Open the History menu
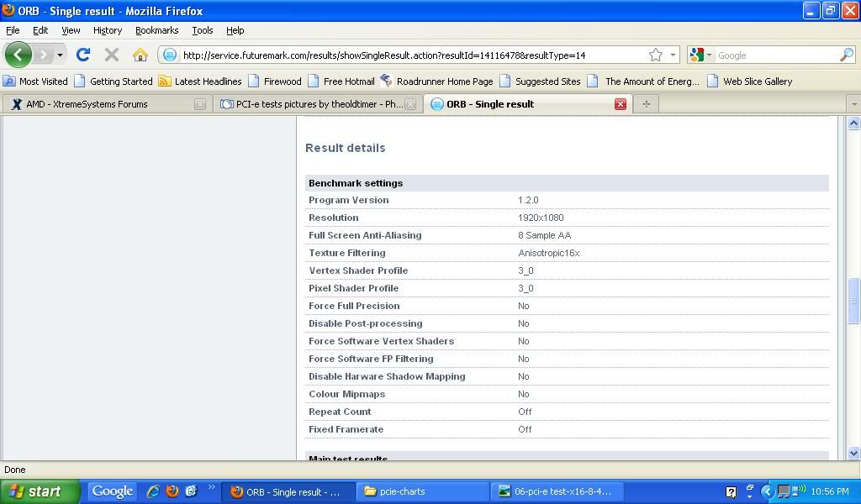The height and width of the screenshot is (504, 861). click(108, 30)
